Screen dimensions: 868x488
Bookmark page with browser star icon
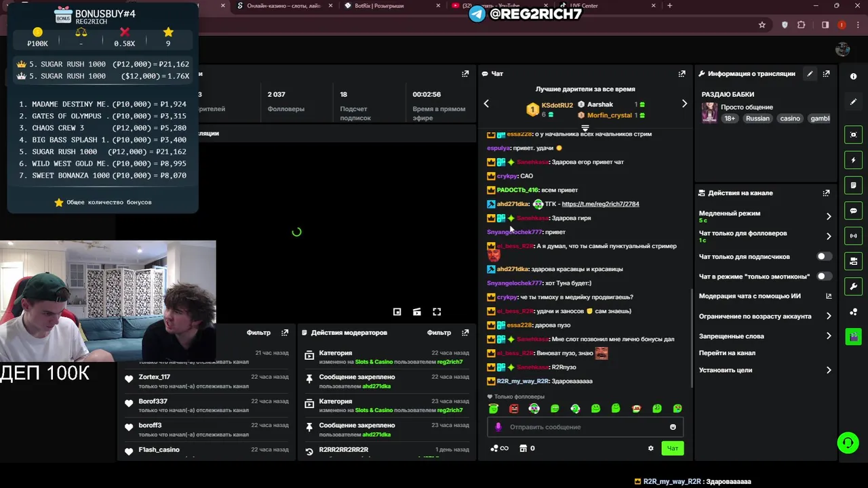click(x=762, y=25)
